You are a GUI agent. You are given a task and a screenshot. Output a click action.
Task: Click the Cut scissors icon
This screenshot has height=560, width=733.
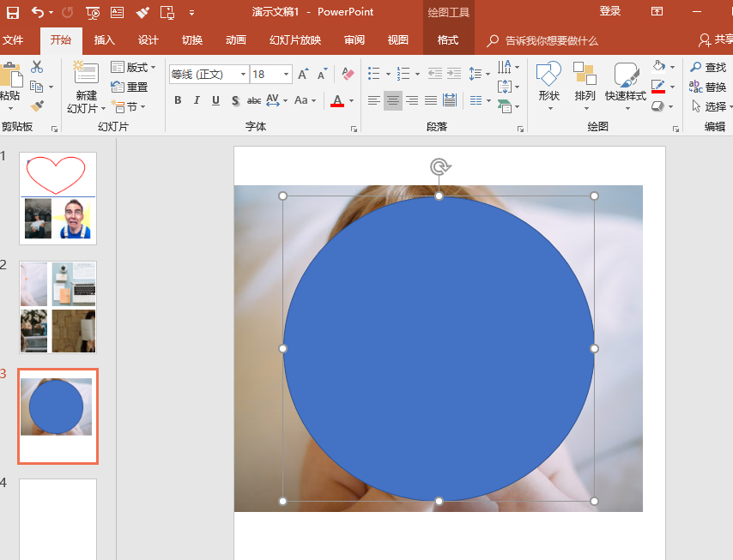37,67
